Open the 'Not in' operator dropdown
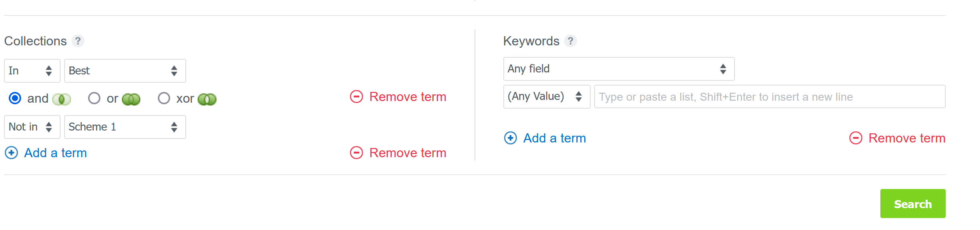The width and height of the screenshot is (980, 230). 32,127
